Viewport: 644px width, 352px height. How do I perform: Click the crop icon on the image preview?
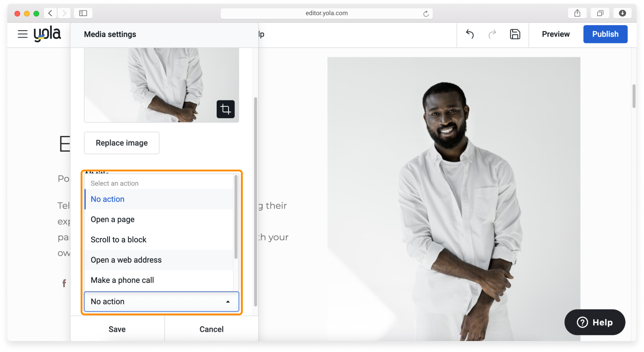pyautogui.click(x=225, y=109)
